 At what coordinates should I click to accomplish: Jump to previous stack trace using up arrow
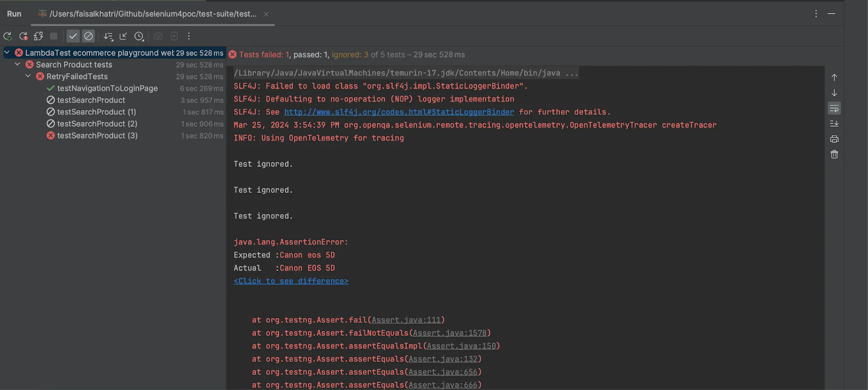(834, 78)
